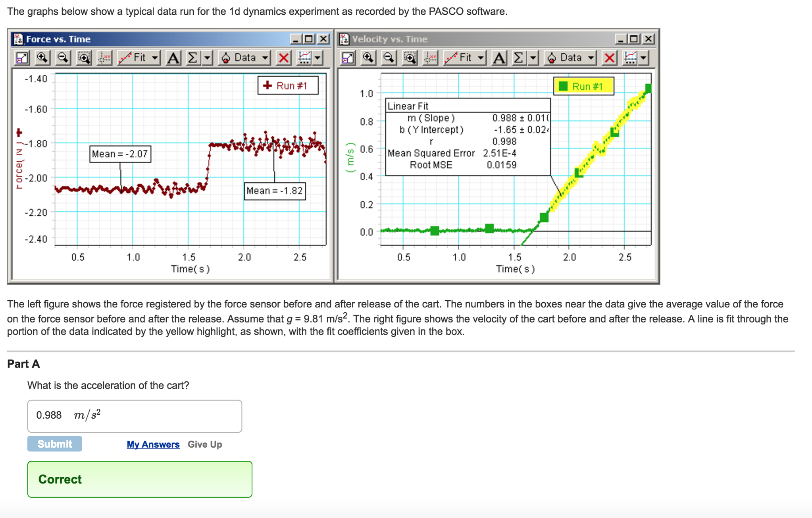Image resolution: width=812 pixels, height=518 pixels.
Task: Click the 0.988 m/s² answer field
Action: [x=134, y=416]
